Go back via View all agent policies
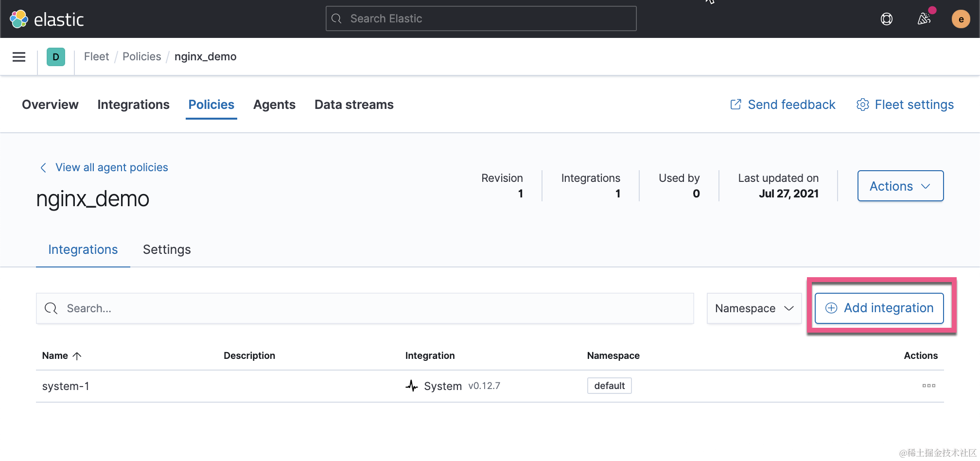 [104, 167]
